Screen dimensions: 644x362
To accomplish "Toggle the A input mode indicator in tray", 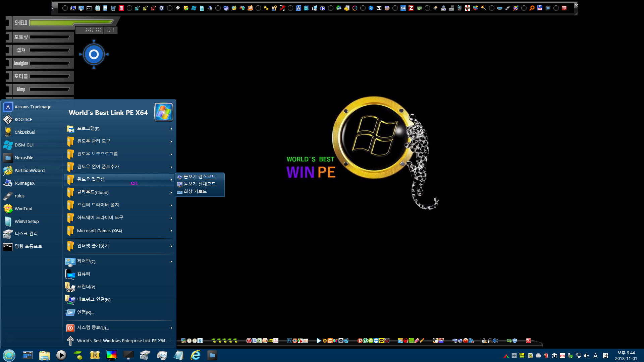I will pyautogui.click(x=596, y=356).
